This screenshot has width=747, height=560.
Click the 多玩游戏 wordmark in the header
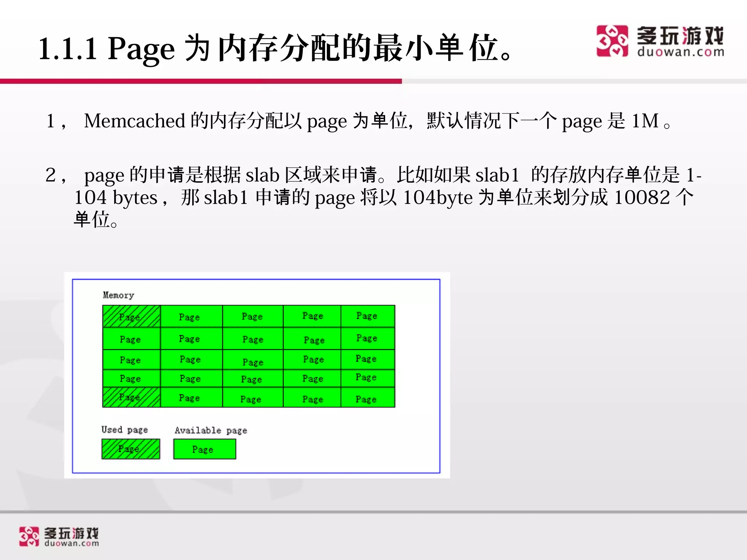[x=680, y=35]
